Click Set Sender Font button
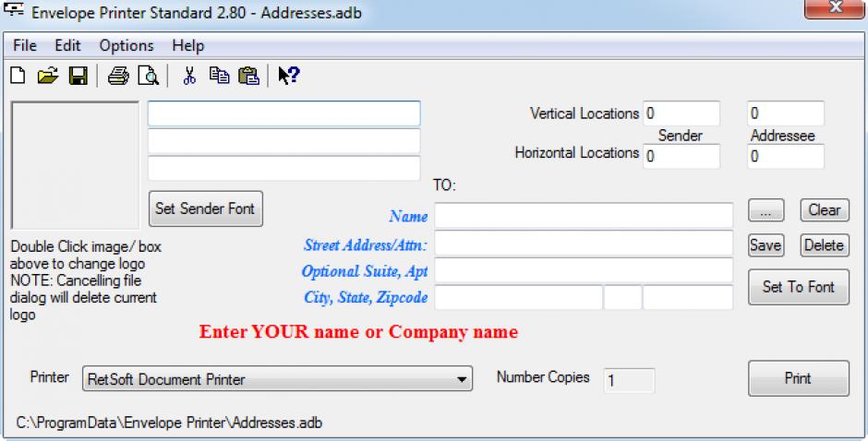 (205, 209)
